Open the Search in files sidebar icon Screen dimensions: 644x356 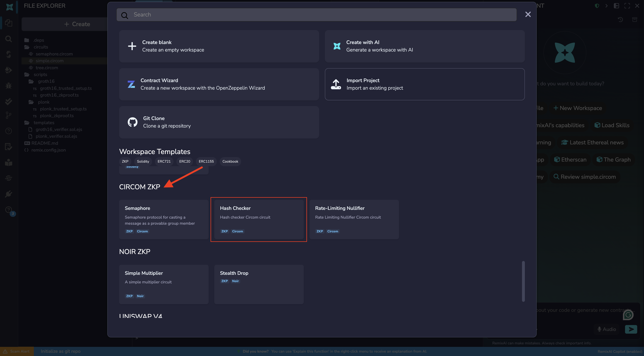(9, 39)
